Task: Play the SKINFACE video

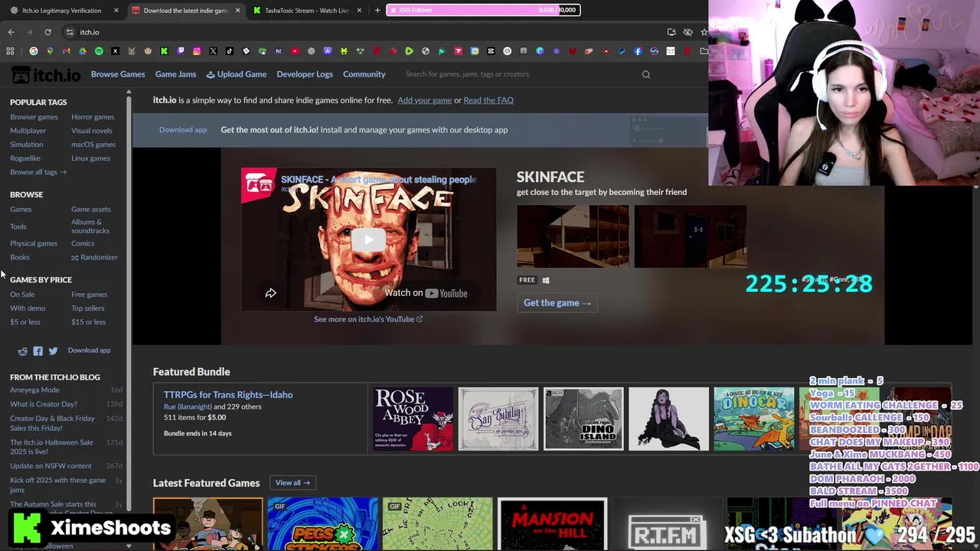Action: (x=368, y=240)
